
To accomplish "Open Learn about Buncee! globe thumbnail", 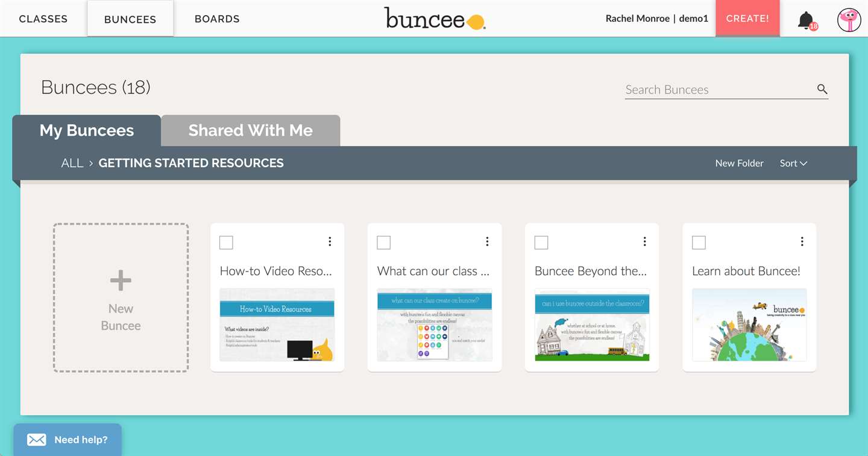I will pos(749,325).
